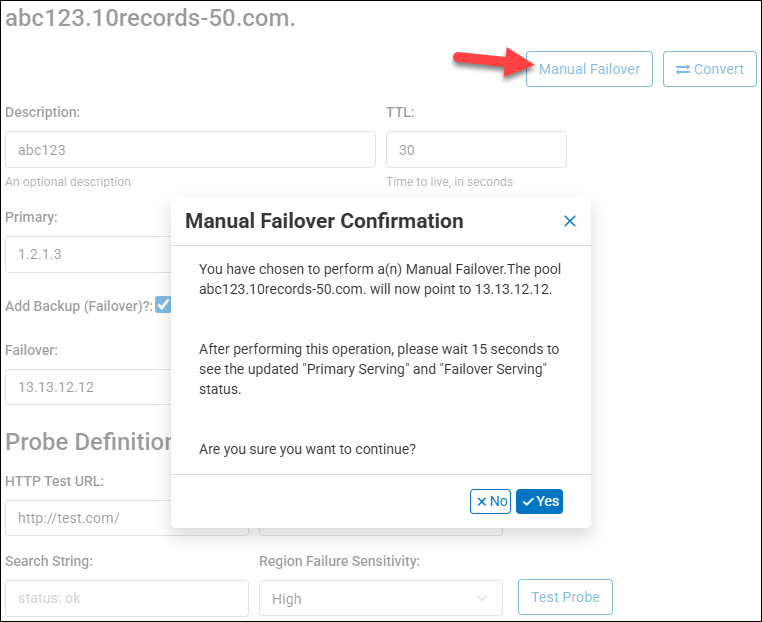Click the Manual Failover Confirmation title
Screen dimensions: 762x622
point(324,221)
